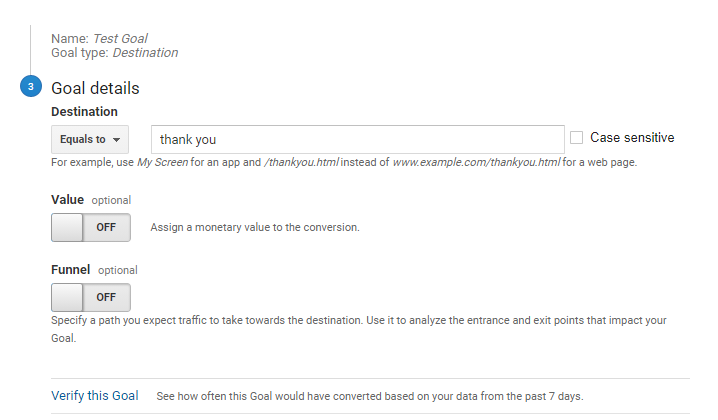Select the Goal type: Destination summary line

pyautogui.click(x=114, y=53)
